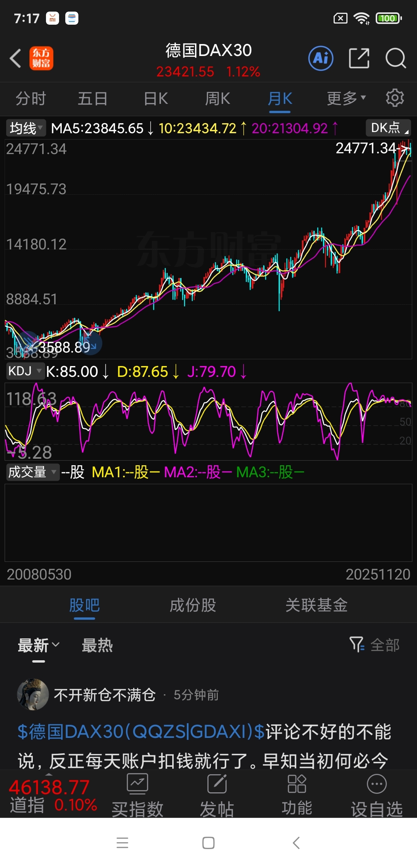Open user name 不开新仓不满仓
Viewport: 417px width, 868px height.
coord(105,695)
